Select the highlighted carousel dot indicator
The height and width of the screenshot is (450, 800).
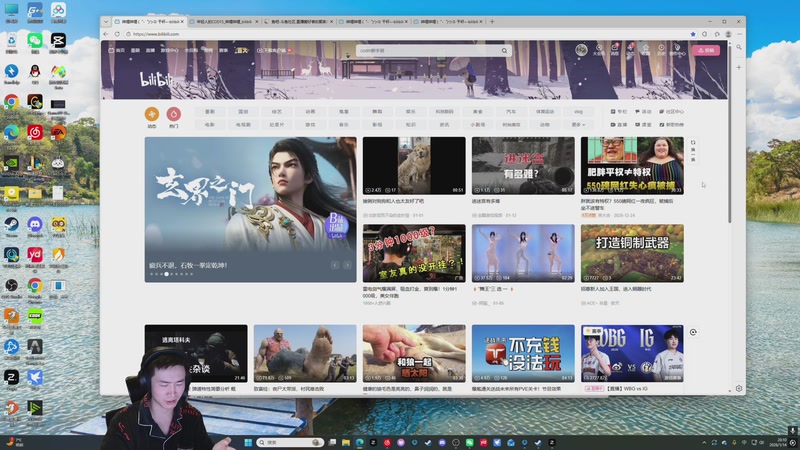pos(166,274)
